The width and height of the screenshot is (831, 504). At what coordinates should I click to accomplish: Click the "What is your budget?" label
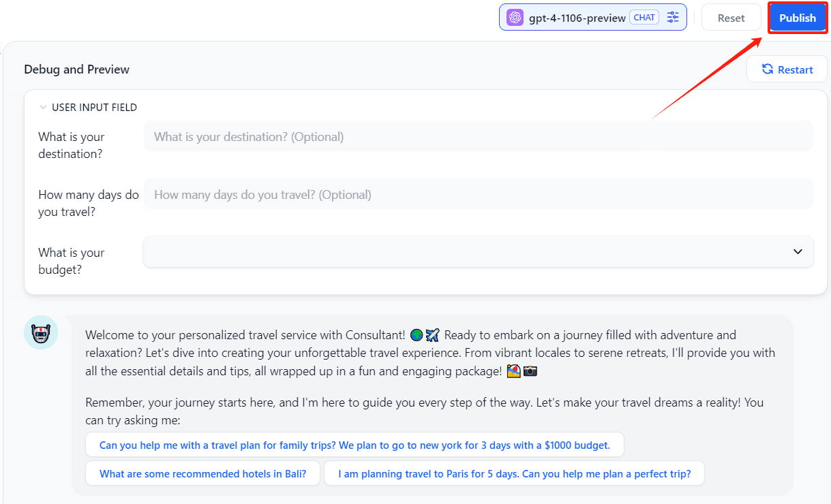(x=72, y=261)
